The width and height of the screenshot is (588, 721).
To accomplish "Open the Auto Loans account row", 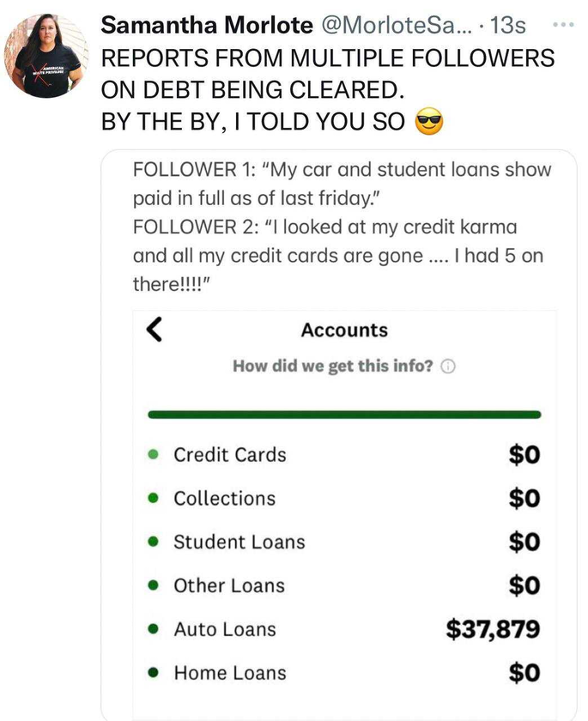I will [344, 629].
